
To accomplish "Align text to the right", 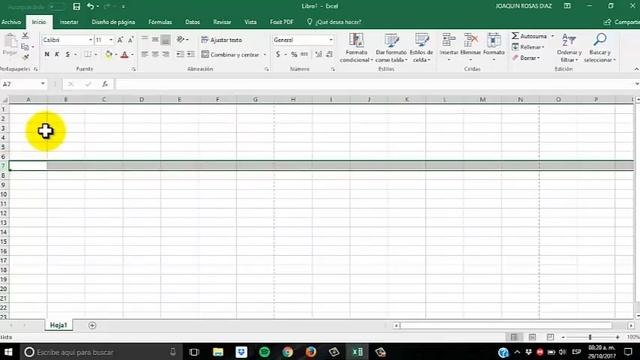I will [x=166, y=54].
